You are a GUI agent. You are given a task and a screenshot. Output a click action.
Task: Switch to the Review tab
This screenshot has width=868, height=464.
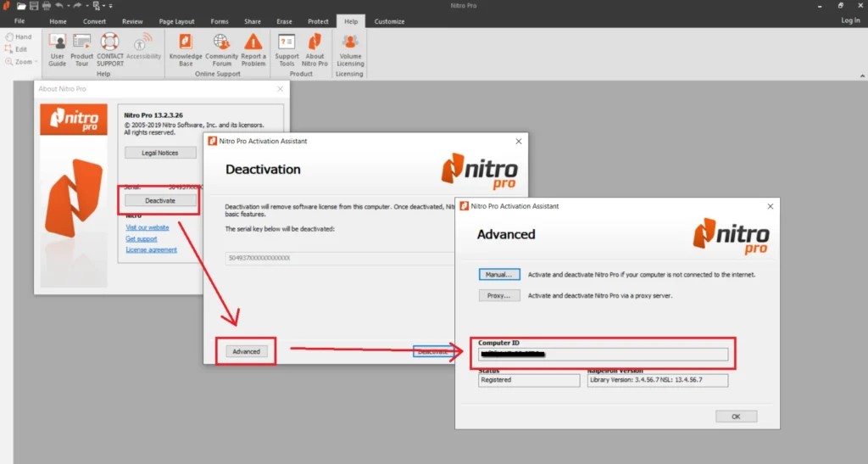coord(132,21)
